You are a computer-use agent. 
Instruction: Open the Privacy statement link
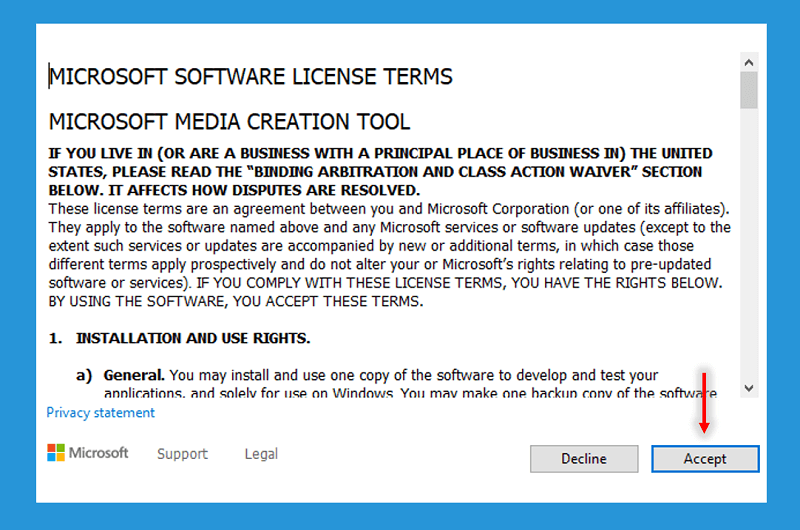(101, 412)
